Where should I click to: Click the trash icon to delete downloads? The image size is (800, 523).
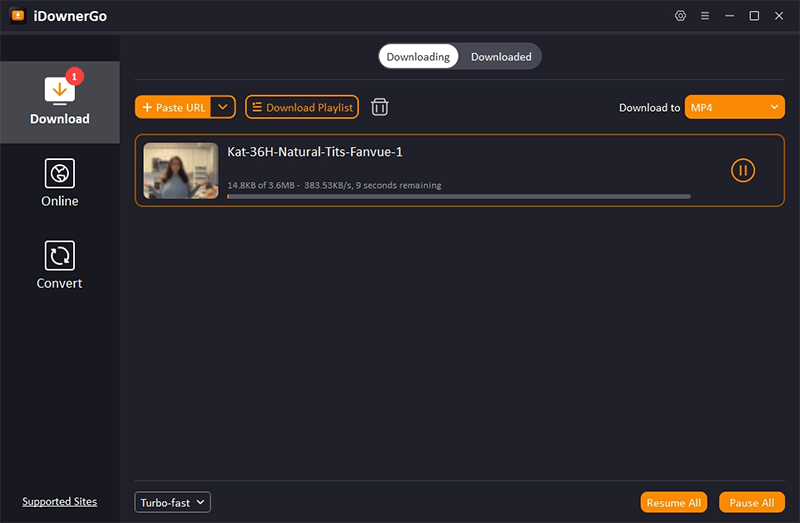[380, 107]
